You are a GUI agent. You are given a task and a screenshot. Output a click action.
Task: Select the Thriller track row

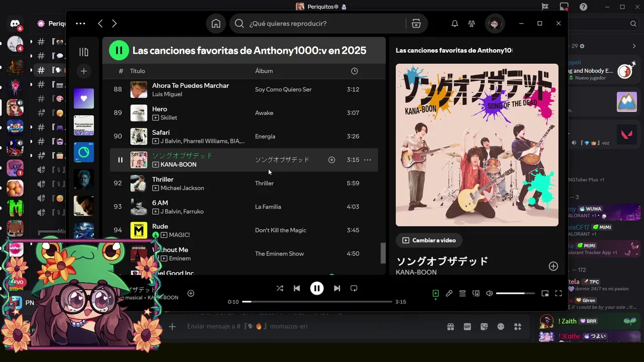(244, 183)
